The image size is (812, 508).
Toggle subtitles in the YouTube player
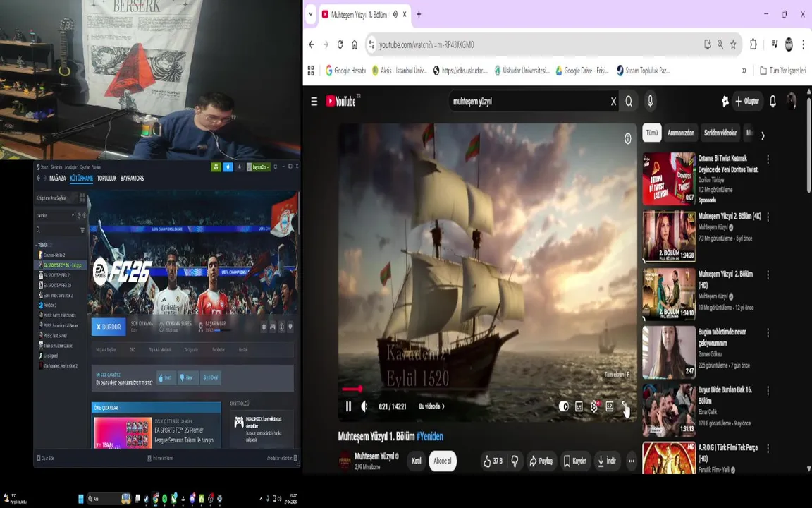point(579,407)
